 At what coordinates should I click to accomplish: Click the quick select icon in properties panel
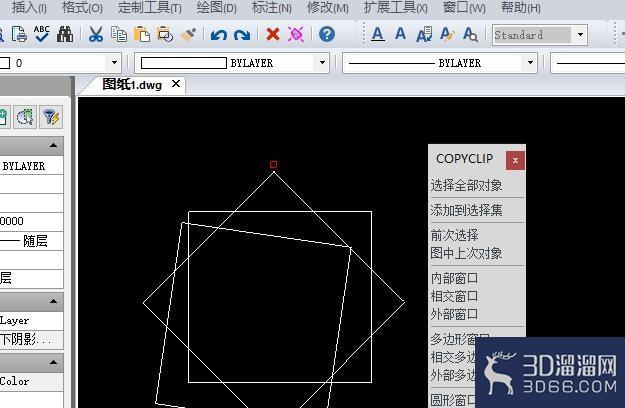[x=25, y=117]
